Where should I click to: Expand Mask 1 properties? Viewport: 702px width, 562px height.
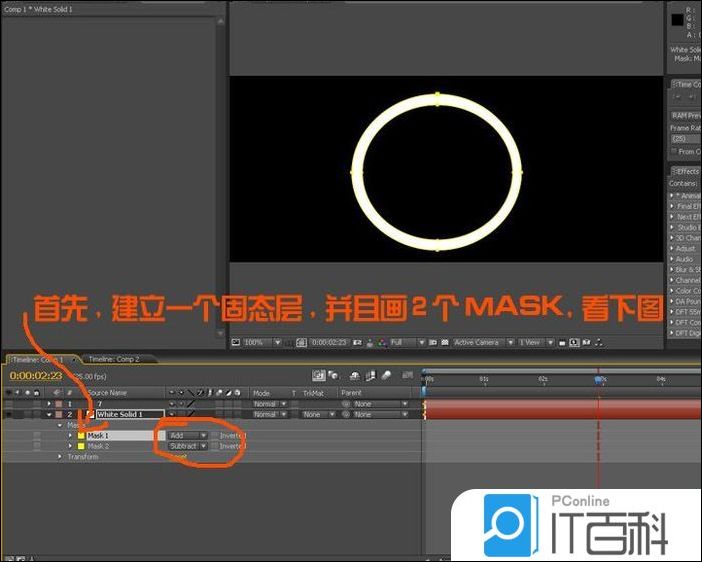point(70,435)
